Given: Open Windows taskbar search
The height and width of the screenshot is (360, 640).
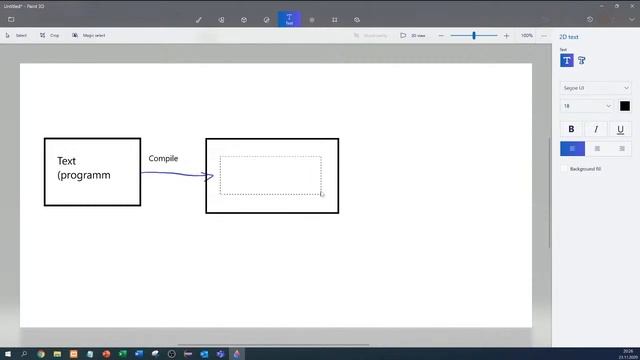Looking at the screenshot, I should click(24, 354).
